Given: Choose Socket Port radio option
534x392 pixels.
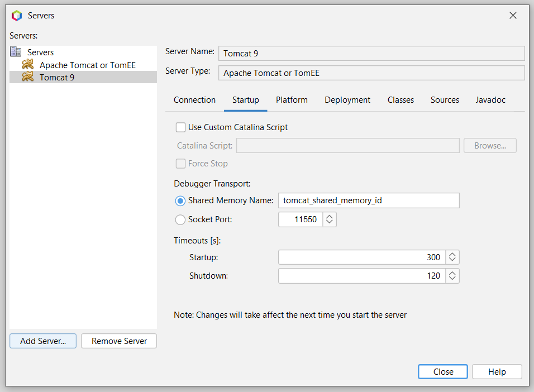Looking at the screenshot, I should [180, 219].
